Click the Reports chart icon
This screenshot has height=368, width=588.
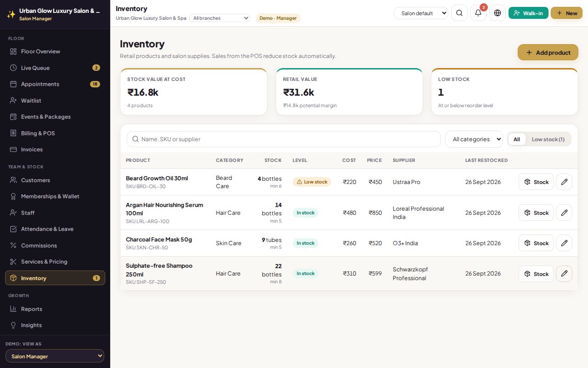click(x=13, y=309)
